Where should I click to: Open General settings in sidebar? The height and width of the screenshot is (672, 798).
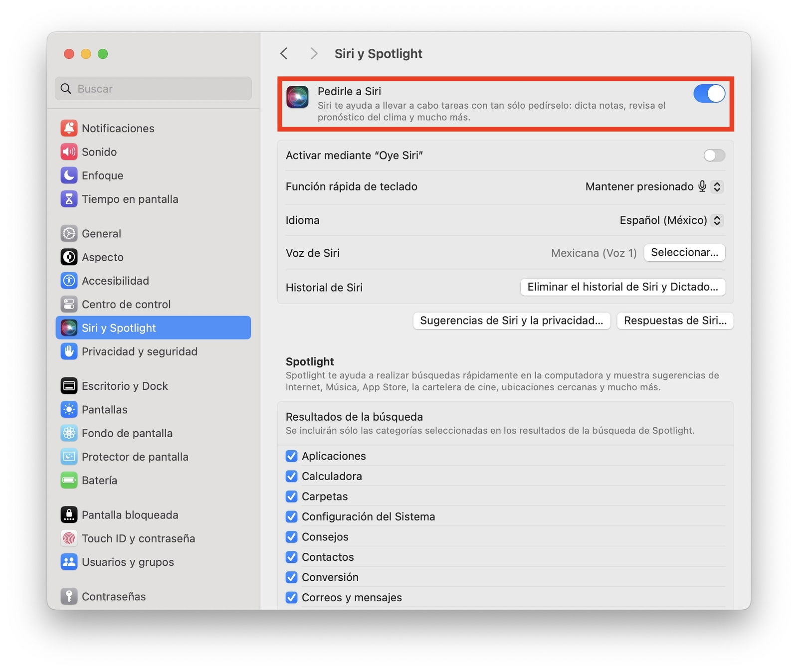point(153,233)
